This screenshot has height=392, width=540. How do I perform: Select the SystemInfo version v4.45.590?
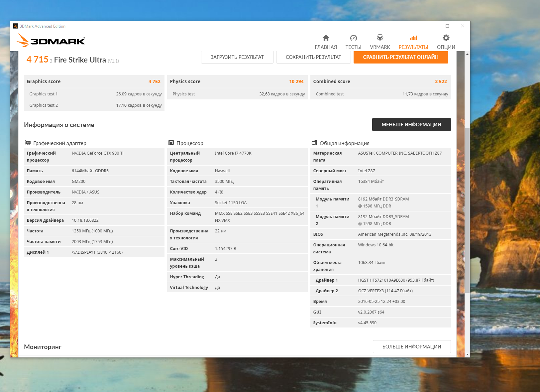[367, 323]
